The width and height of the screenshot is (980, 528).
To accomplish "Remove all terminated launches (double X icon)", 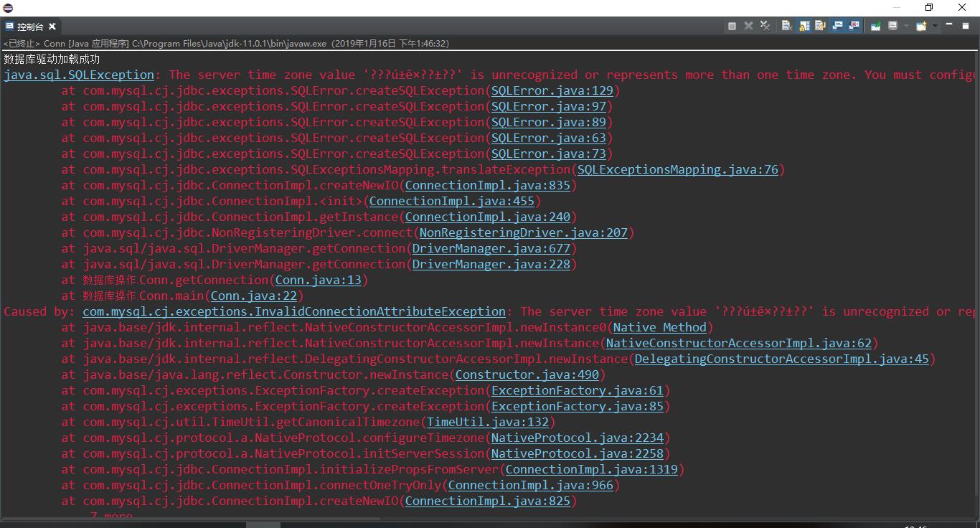I will (765, 26).
